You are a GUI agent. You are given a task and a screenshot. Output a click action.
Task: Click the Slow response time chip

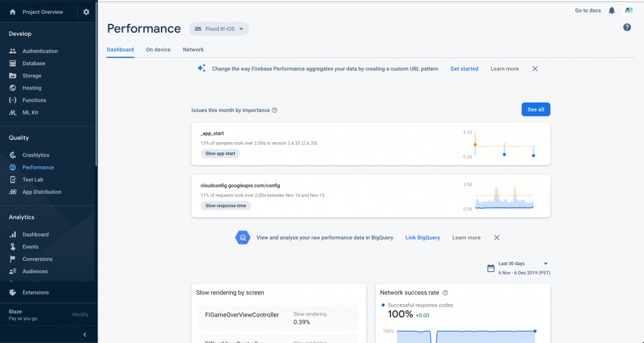click(x=226, y=205)
